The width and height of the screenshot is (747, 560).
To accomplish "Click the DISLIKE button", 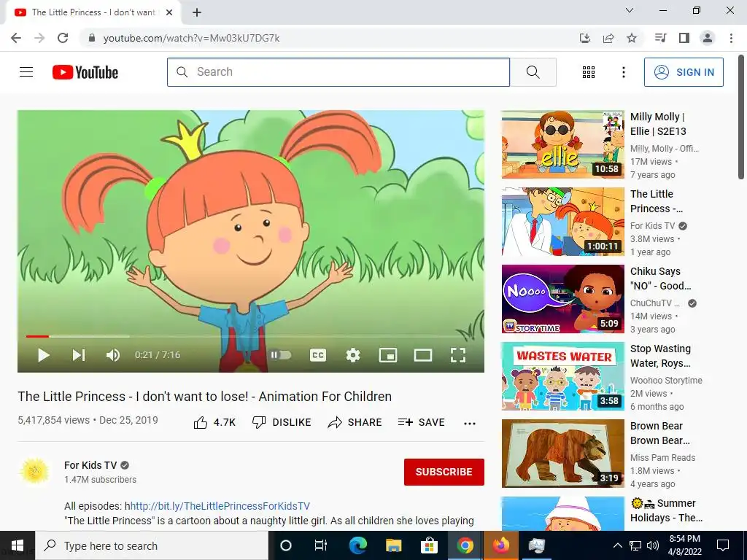I will [x=282, y=422].
